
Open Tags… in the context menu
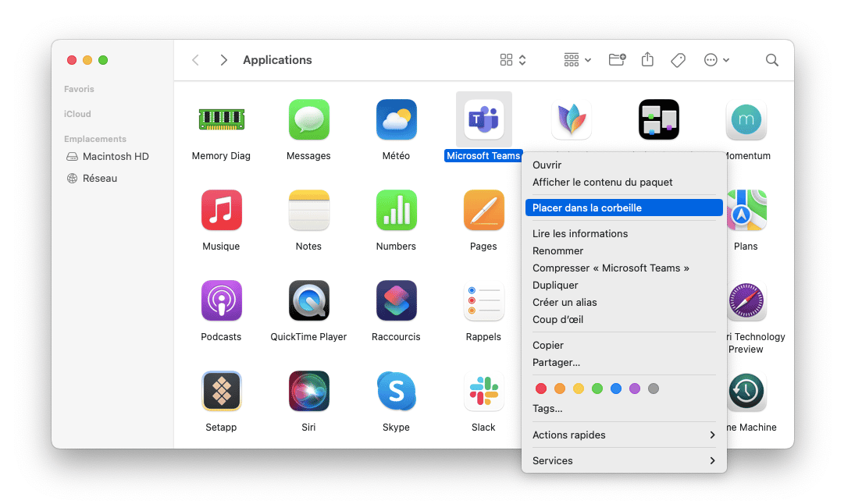click(624, 409)
